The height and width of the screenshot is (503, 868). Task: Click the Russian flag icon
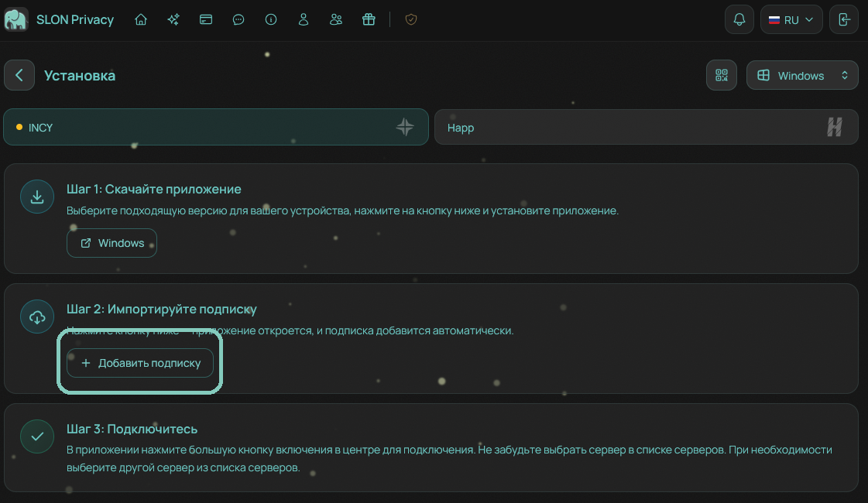(x=774, y=20)
